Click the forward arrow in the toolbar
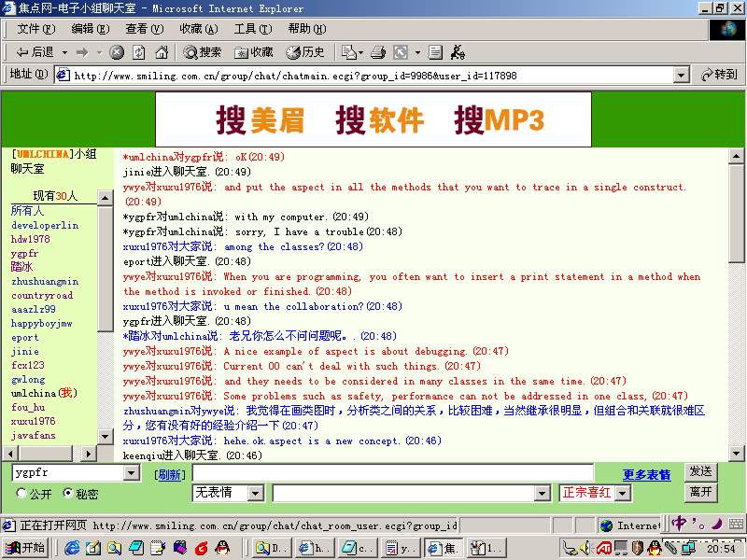The width and height of the screenshot is (747, 560). [82, 52]
